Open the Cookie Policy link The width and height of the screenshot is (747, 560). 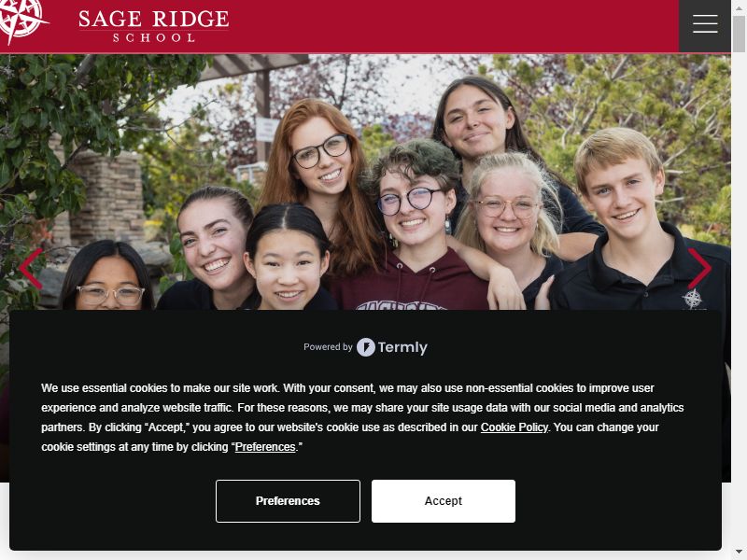[x=514, y=427]
